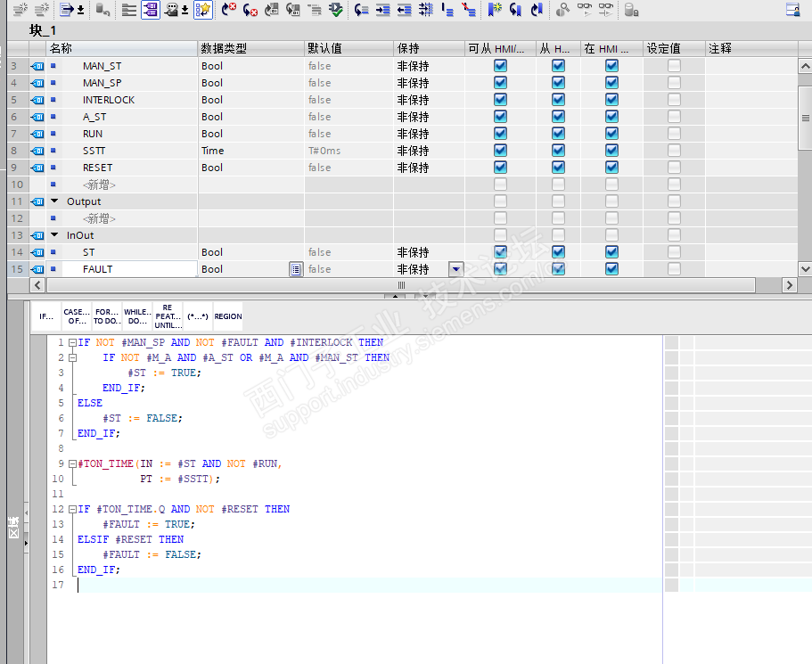Click the indent text toolbar icon
The image size is (812, 664).
tap(382, 10)
